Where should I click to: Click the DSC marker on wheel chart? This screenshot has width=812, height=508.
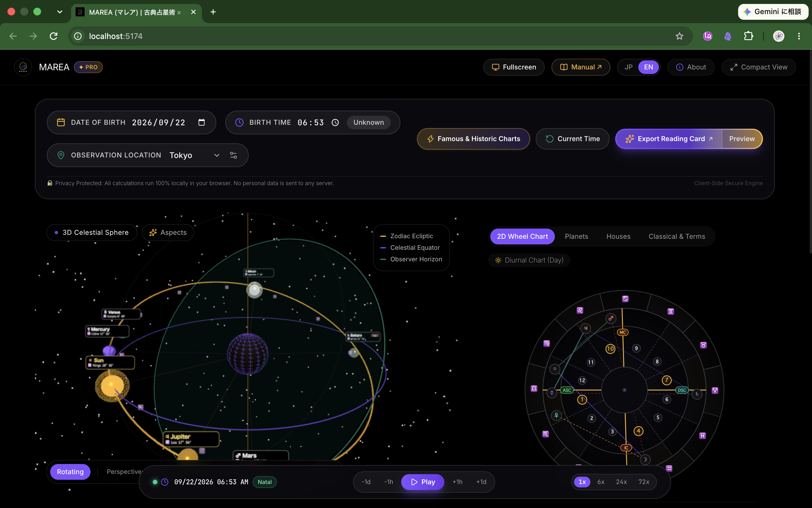coord(682,390)
